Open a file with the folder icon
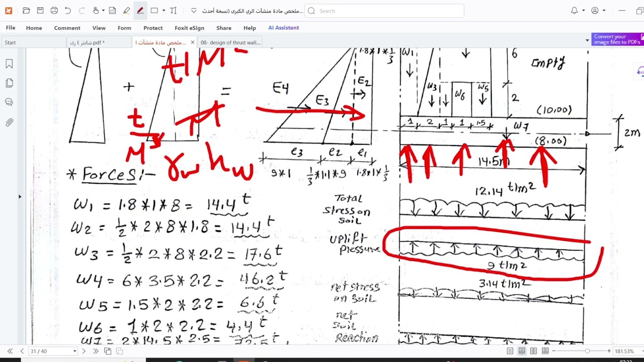The height and width of the screenshot is (362, 644). (26, 11)
